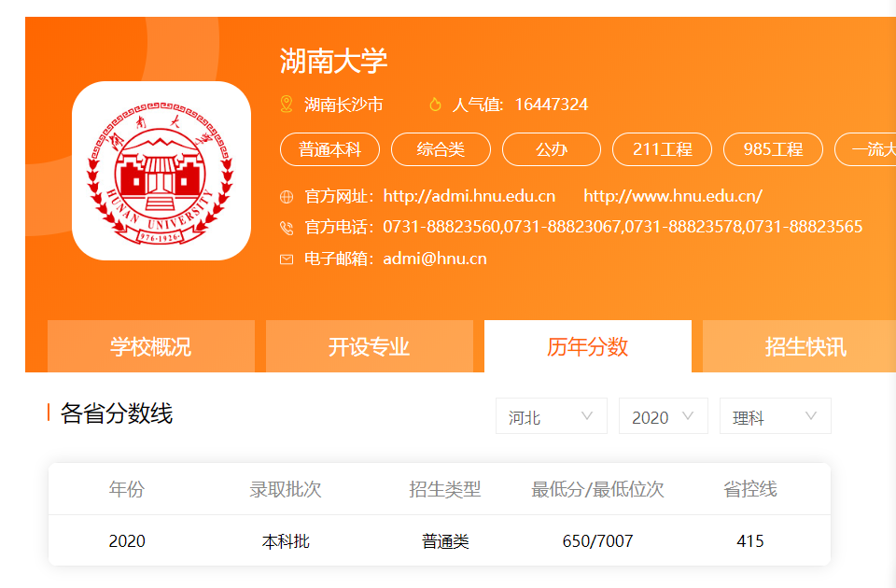Click the 本科批 table cell
The image size is (896, 588).
[286, 540]
